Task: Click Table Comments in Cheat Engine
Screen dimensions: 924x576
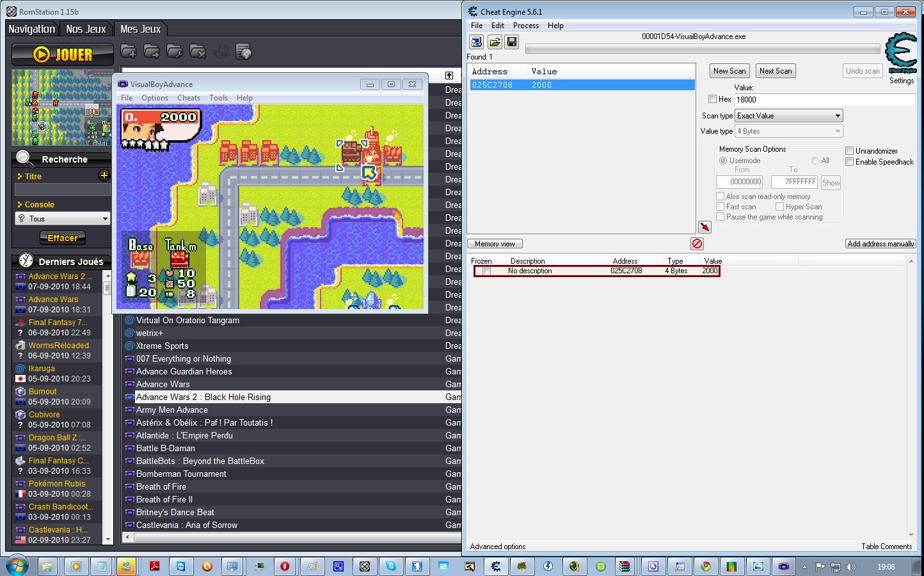Action: (x=886, y=547)
